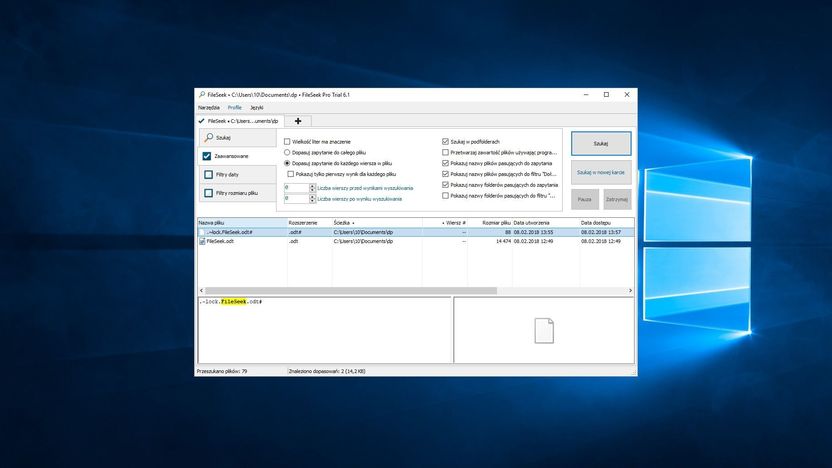Toggle the Zaawansowane checkbox
832x468 pixels.
pyautogui.click(x=207, y=156)
